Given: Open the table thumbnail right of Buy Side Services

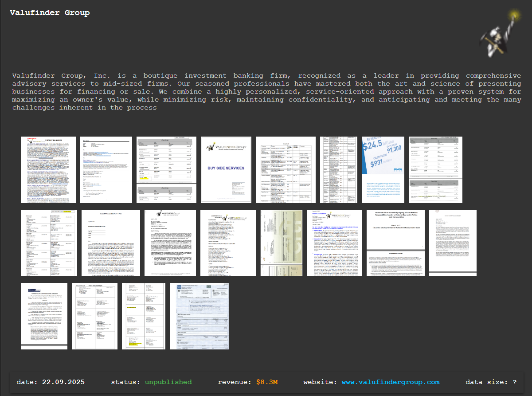Looking at the screenshot, I should 286,170.
